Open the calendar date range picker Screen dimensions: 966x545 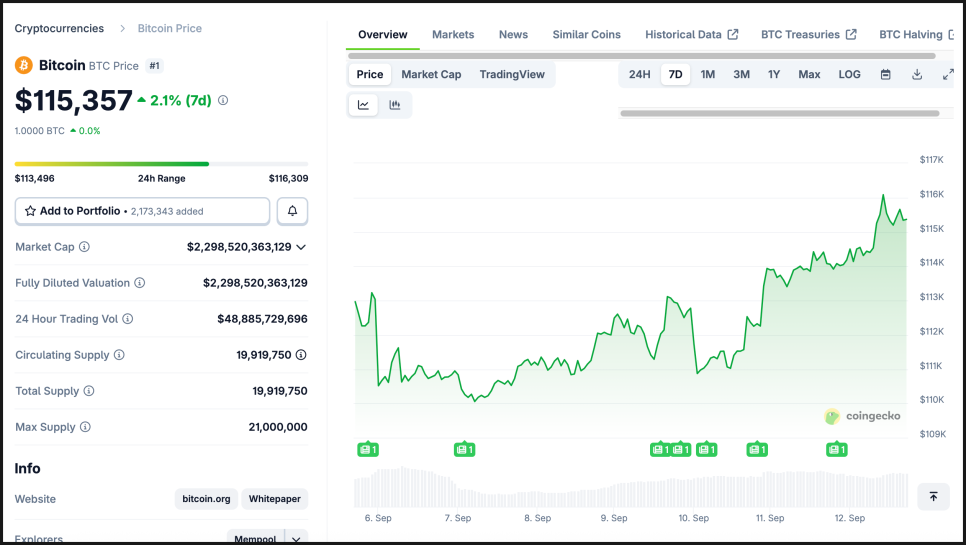point(885,75)
